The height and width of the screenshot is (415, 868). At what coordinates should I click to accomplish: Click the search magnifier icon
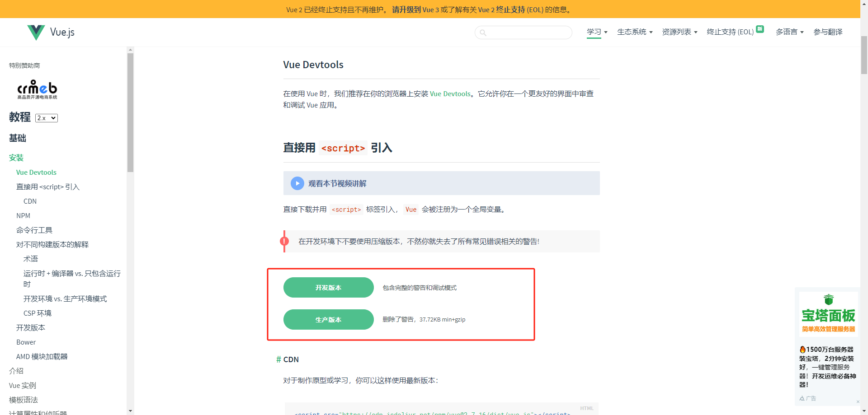(x=483, y=33)
